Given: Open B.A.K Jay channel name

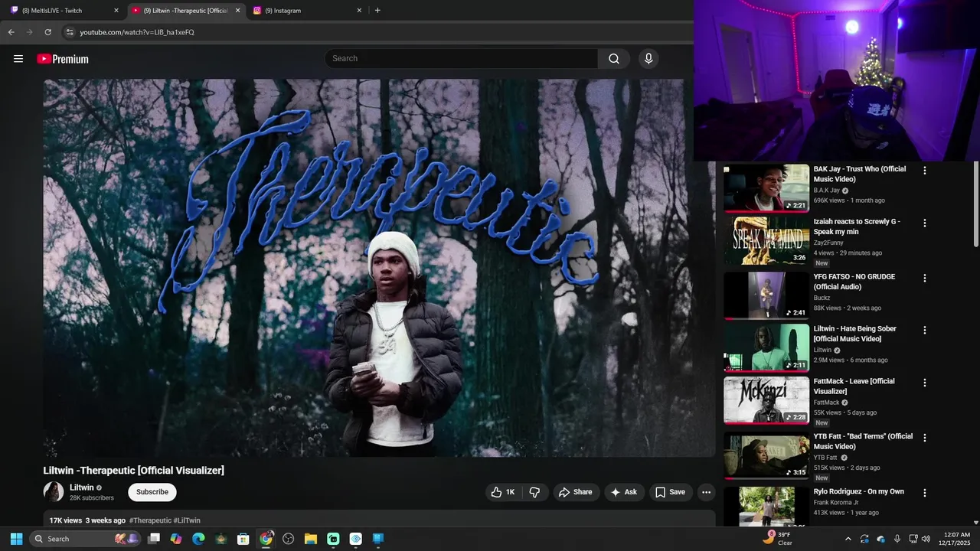Looking at the screenshot, I should [x=827, y=191].
